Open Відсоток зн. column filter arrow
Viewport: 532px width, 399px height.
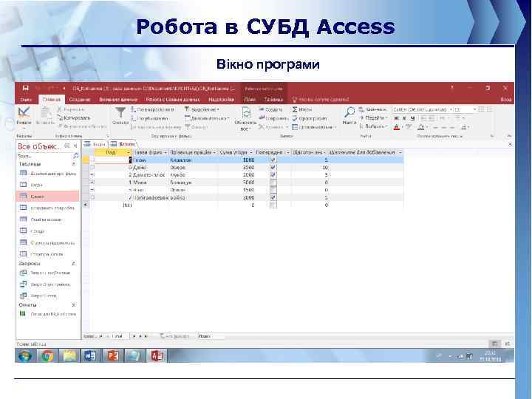pos(324,152)
